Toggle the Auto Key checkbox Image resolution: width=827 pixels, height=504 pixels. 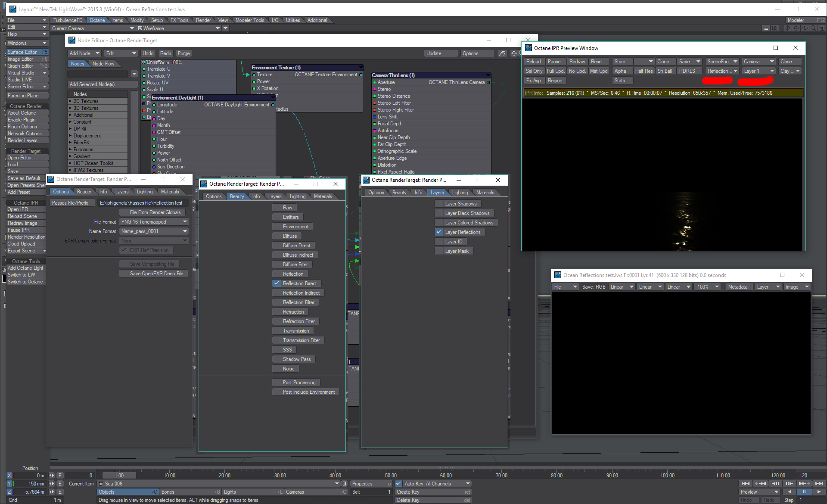point(398,484)
